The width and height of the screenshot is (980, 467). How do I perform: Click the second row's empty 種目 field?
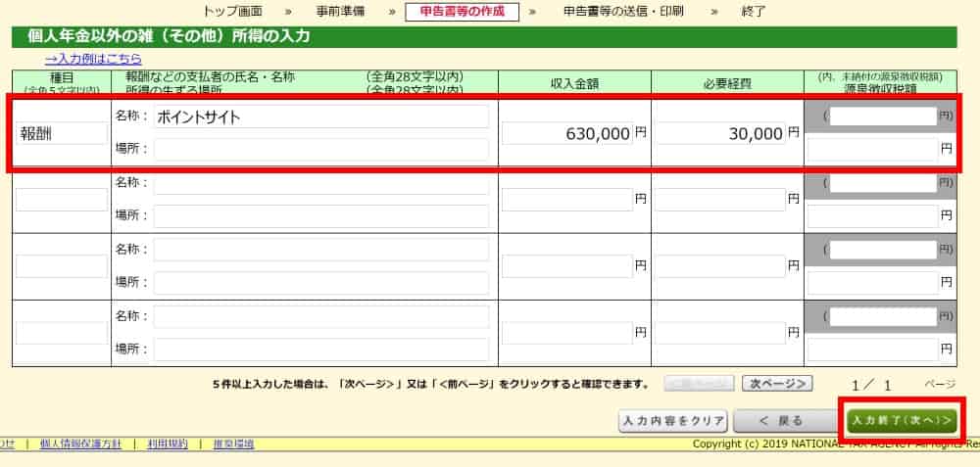click(x=61, y=200)
